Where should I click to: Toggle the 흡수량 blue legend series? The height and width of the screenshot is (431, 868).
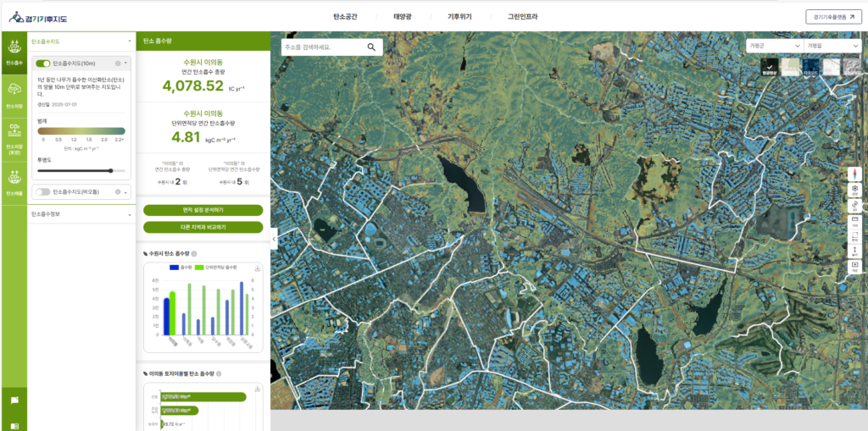coord(180,267)
